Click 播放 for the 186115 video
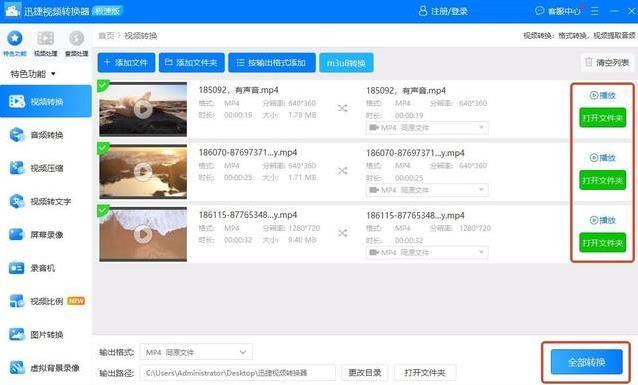 click(603, 220)
